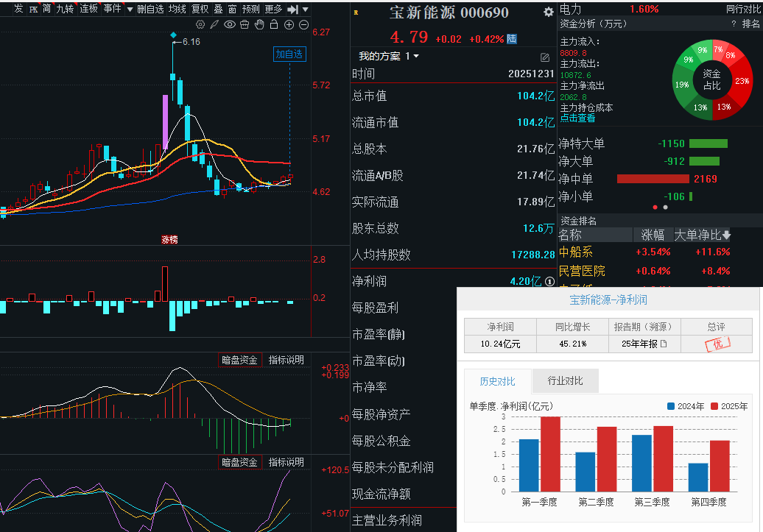
Task: Click the toolbox icon above the chart
Action: click(245, 24)
